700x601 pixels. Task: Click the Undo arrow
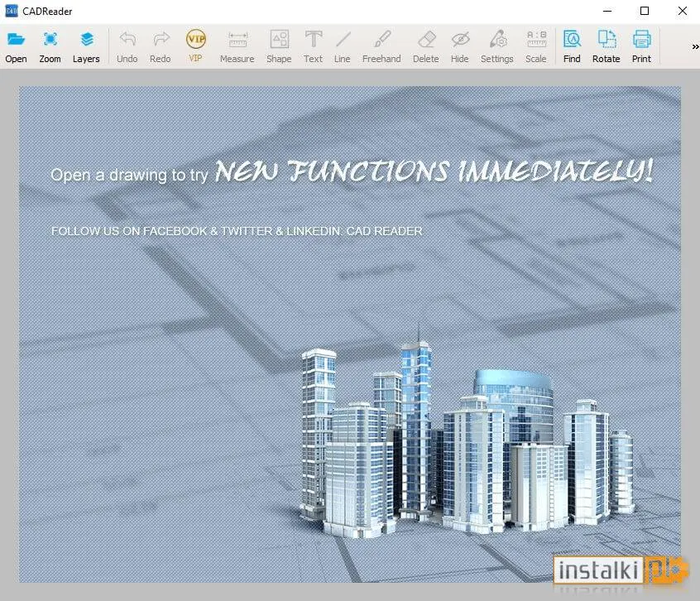127,47
